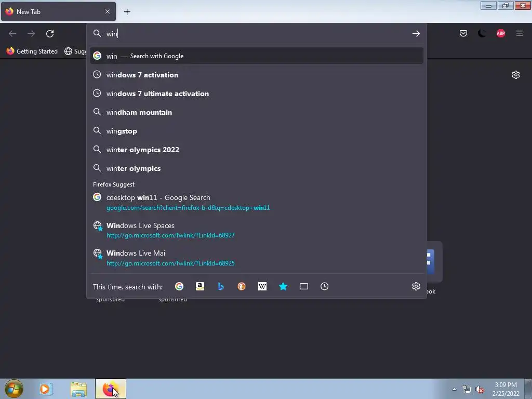
Task: Open the network tray icon
Action: 467,390
